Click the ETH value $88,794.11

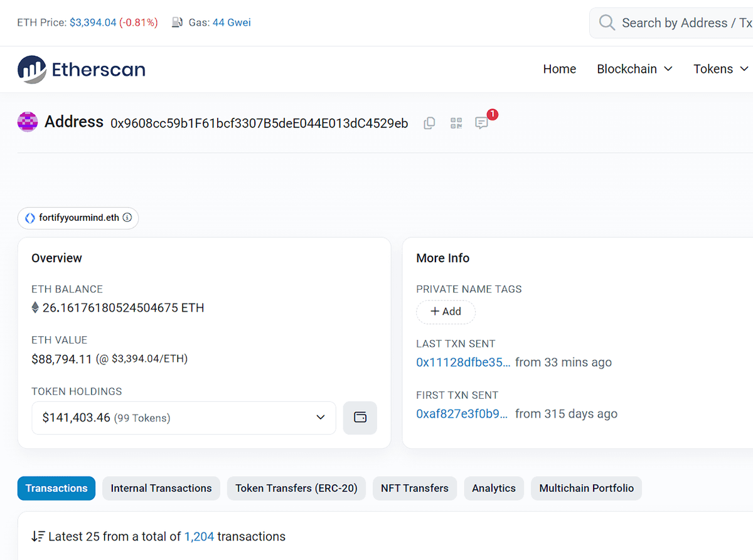pyautogui.click(x=62, y=359)
